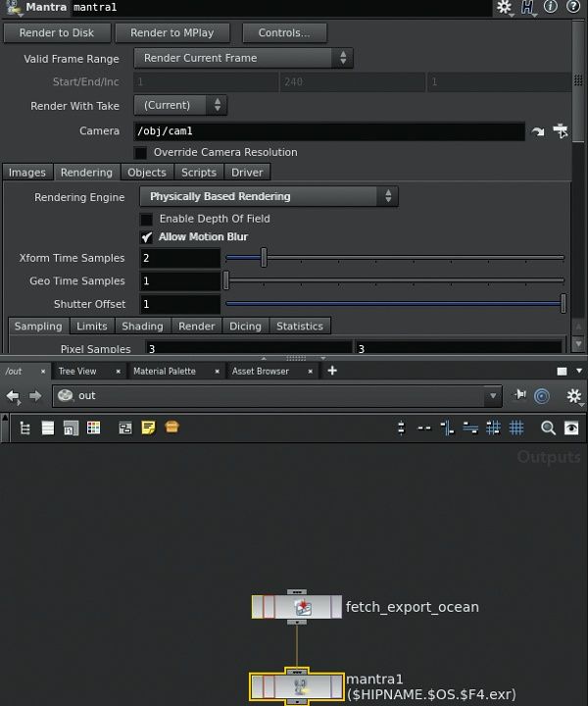
Task: Open render Controls... dialog
Action: [x=284, y=33]
